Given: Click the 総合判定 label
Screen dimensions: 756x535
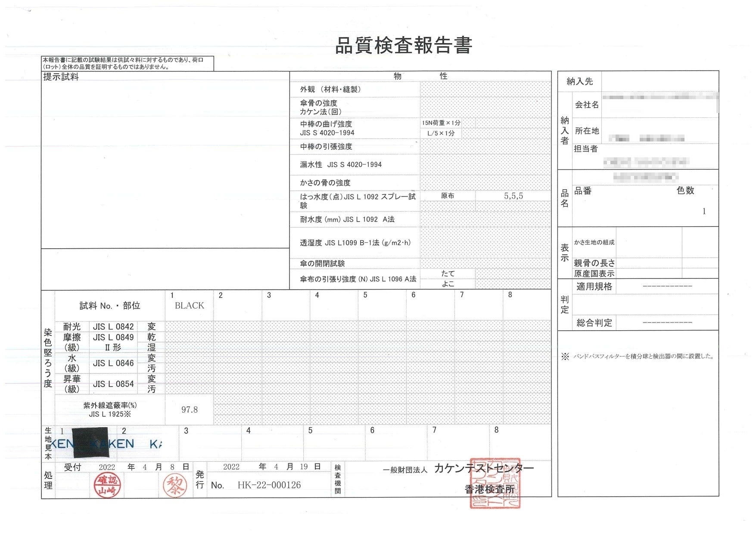Looking at the screenshot, I should [594, 323].
